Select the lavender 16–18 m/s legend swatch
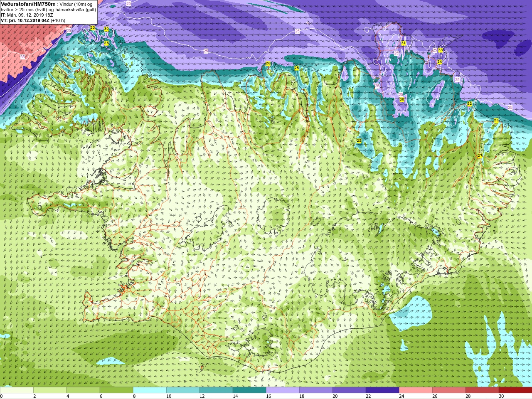Viewport: 532px width, 399px height. [283, 390]
